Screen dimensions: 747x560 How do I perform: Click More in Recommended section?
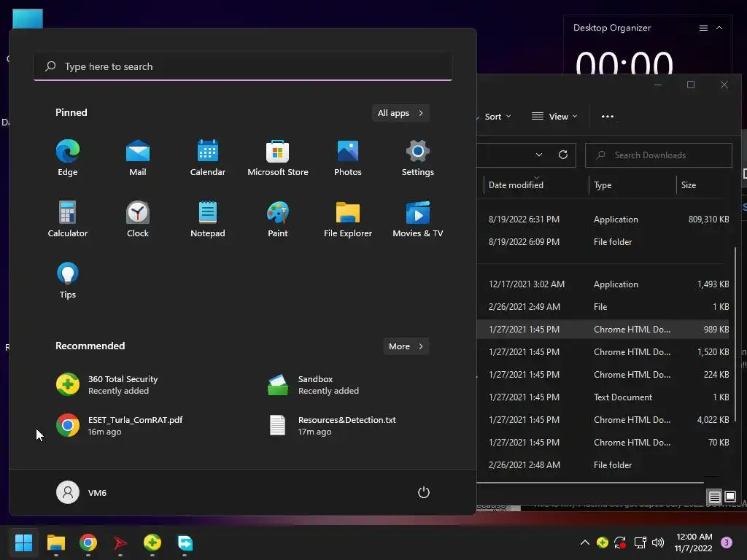point(406,346)
